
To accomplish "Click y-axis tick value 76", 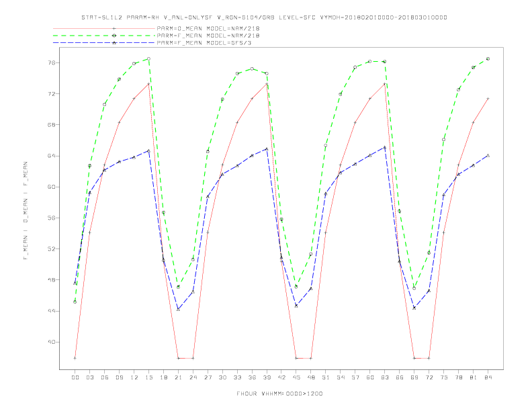I will tap(51, 62).
